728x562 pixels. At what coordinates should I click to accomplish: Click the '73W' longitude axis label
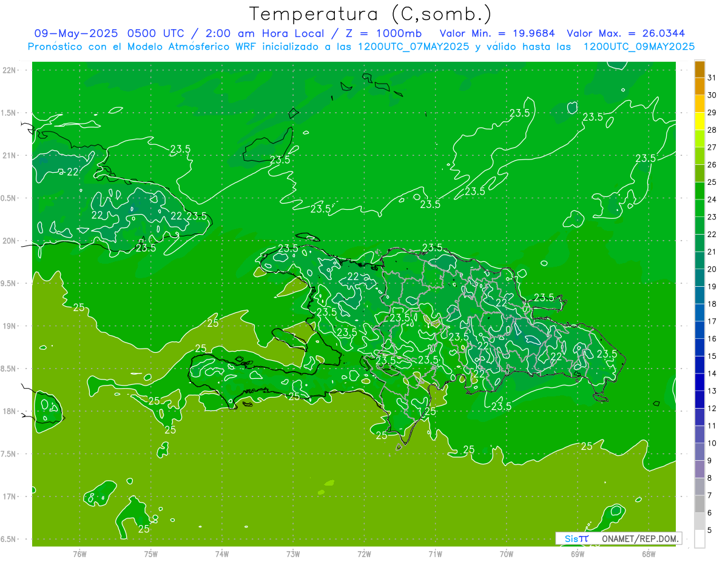pos(293,554)
